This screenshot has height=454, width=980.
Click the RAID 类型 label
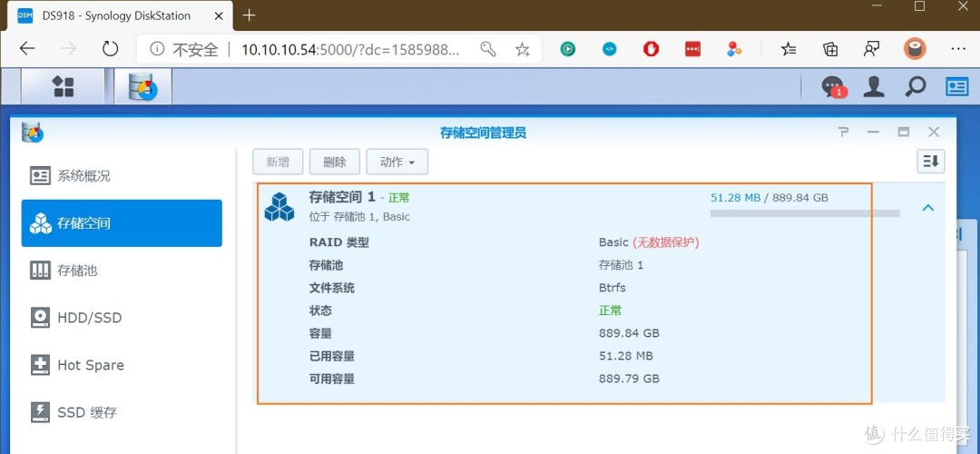(x=338, y=242)
